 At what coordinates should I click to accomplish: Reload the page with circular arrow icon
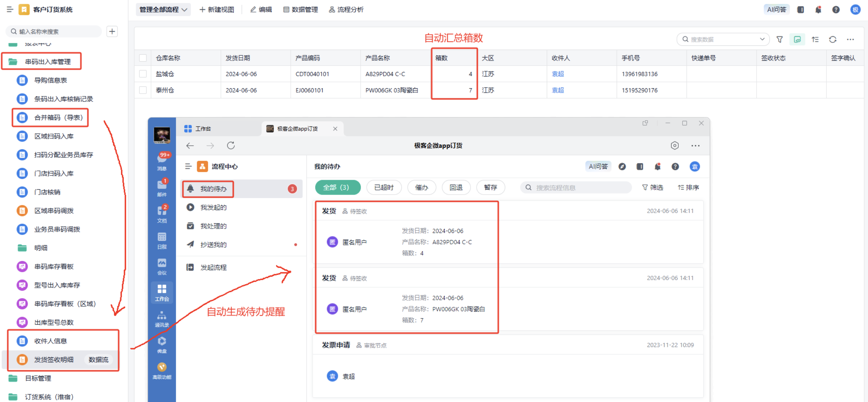pyautogui.click(x=231, y=145)
